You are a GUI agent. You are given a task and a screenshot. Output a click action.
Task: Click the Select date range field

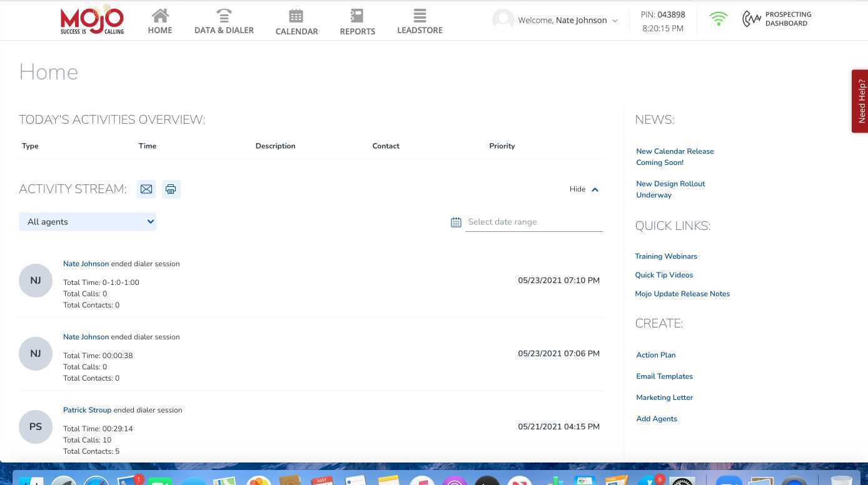click(534, 222)
